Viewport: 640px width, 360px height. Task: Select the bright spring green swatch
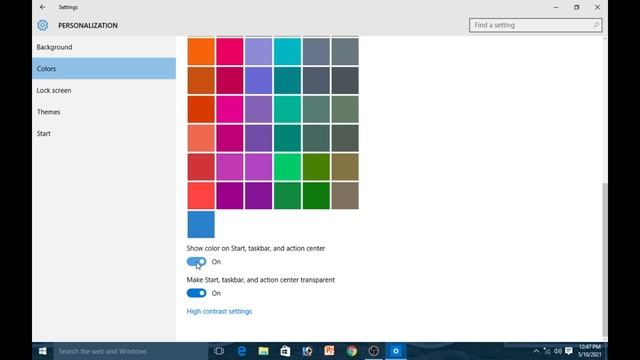(x=287, y=167)
